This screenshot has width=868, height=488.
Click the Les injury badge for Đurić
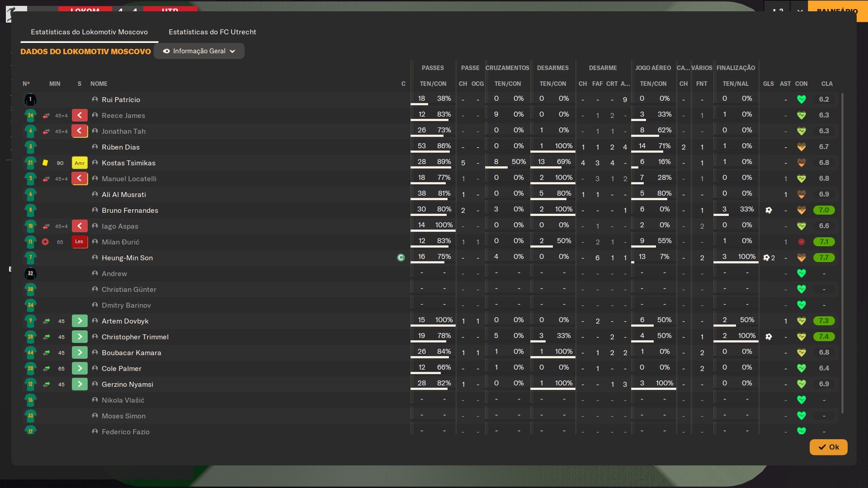(80, 242)
